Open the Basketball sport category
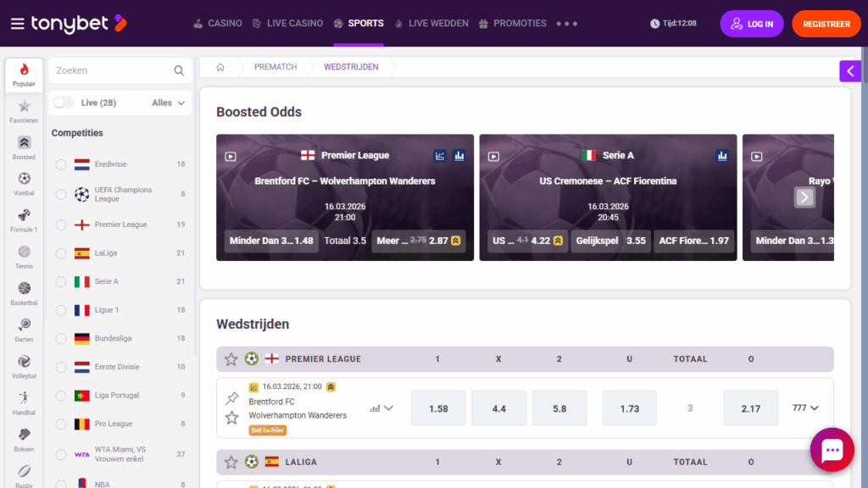Viewport: 868px width, 488px height. [x=24, y=292]
